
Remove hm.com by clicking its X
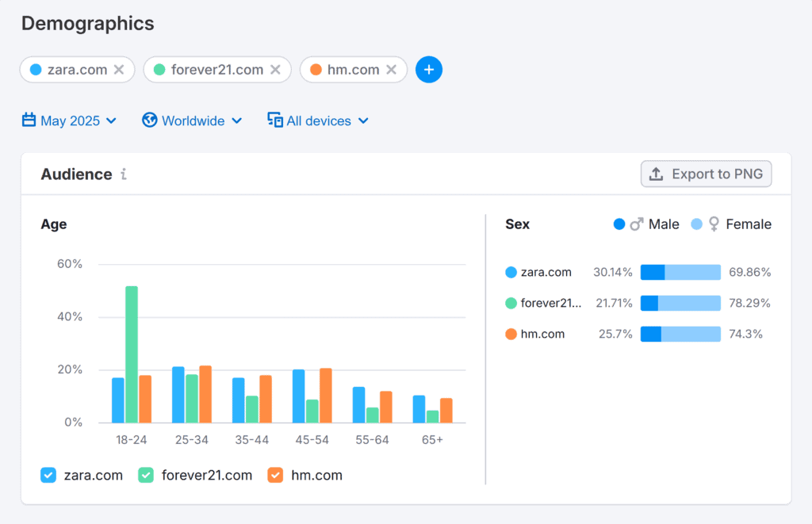(391, 69)
